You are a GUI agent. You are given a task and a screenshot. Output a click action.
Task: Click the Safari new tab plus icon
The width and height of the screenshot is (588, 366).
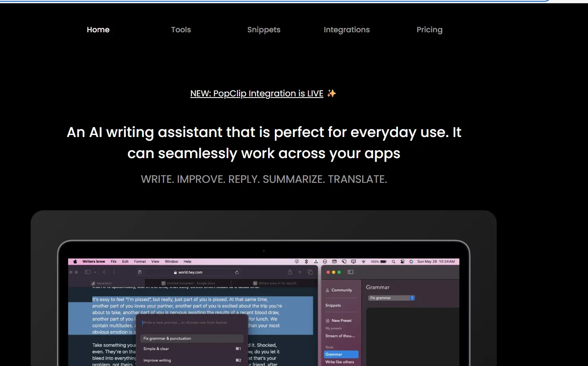click(300, 272)
